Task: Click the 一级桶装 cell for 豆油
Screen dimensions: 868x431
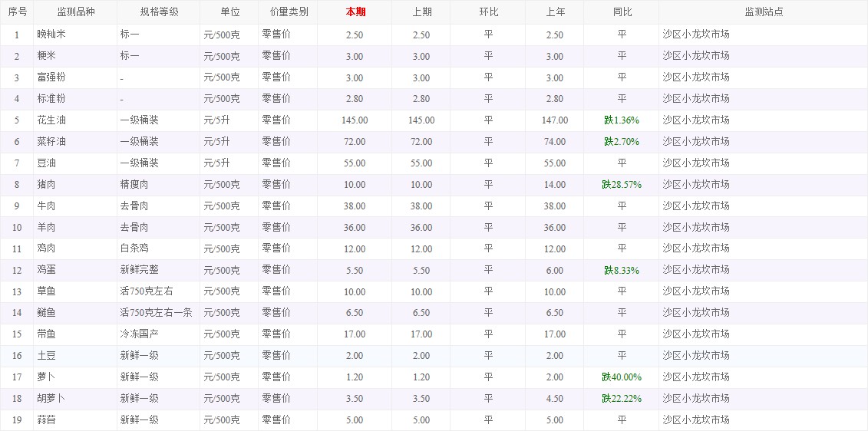Action: [158, 163]
